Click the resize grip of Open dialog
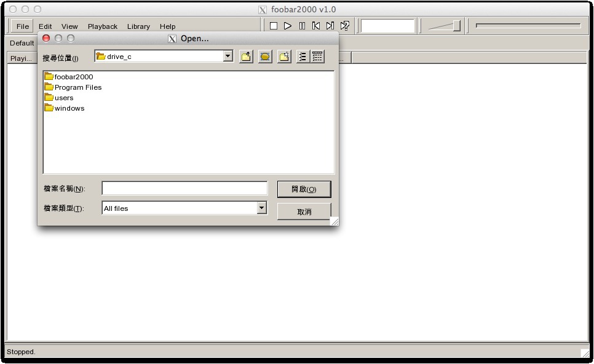The image size is (594, 364). 335,221
